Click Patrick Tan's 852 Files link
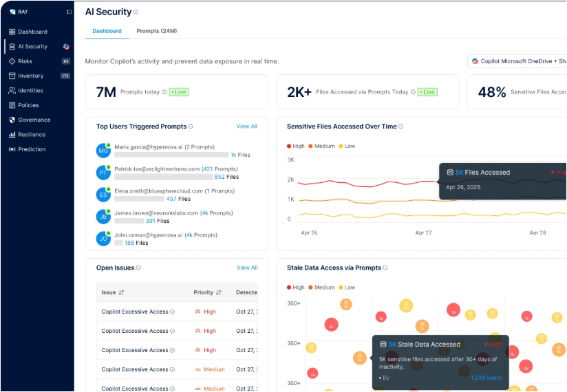Screen dimensions: 567x392 pos(226,177)
